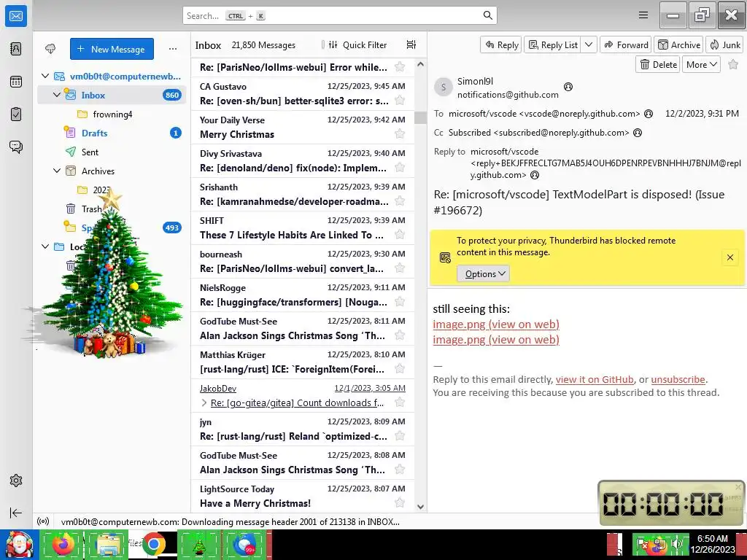Image resolution: width=747 pixels, height=560 pixels.
Task: Toggle the Quick Filter bar
Action: tap(357, 44)
